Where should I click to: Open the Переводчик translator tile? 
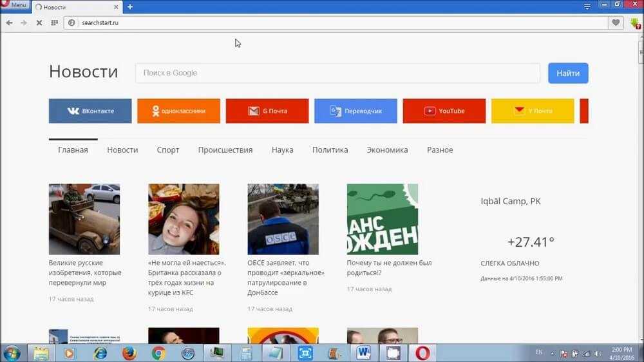355,111
